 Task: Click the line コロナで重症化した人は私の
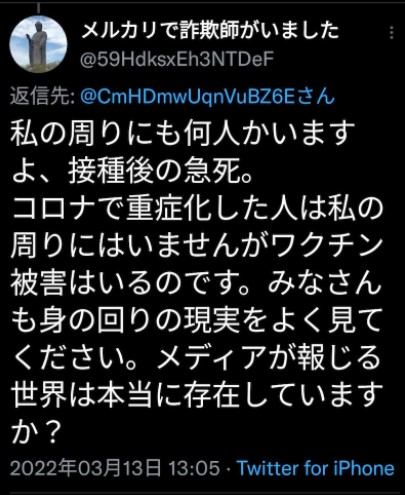click(197, 210)
